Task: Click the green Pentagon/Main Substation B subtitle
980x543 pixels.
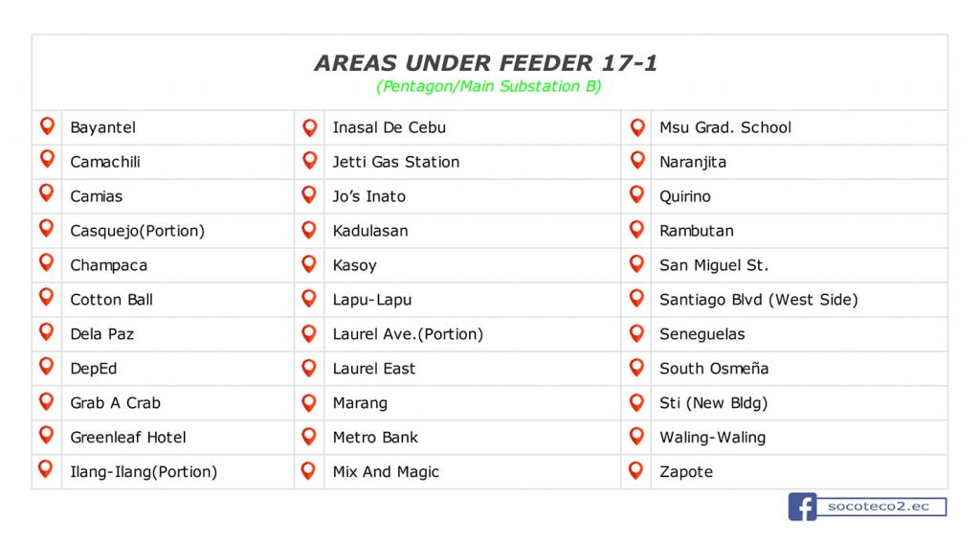Action: 489,86
